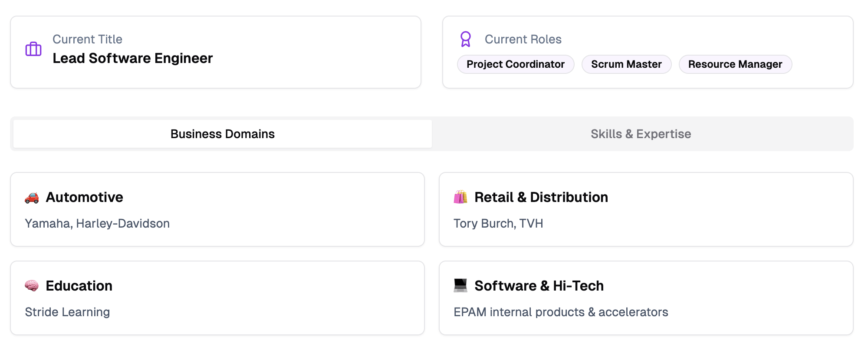
Task: Click the Software & Hi-Tech heading
Action: pyautogui.click(x=539, y=286)
